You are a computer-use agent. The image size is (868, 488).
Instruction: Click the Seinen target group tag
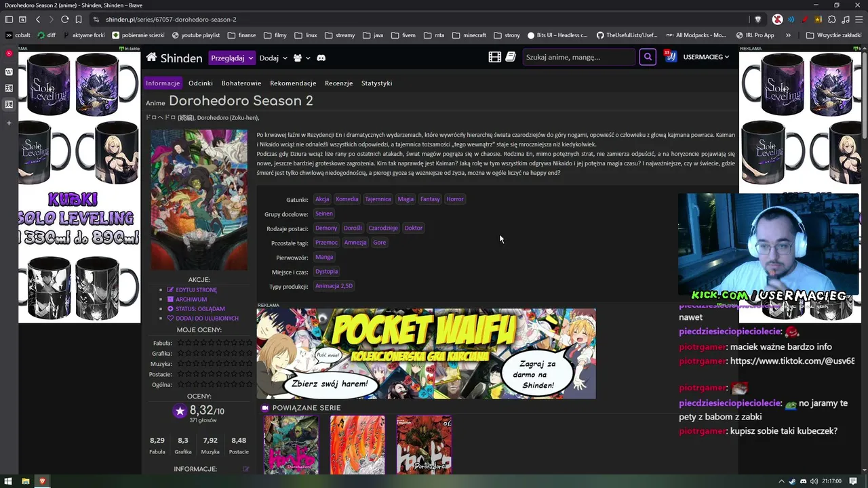tap(324, 213)
